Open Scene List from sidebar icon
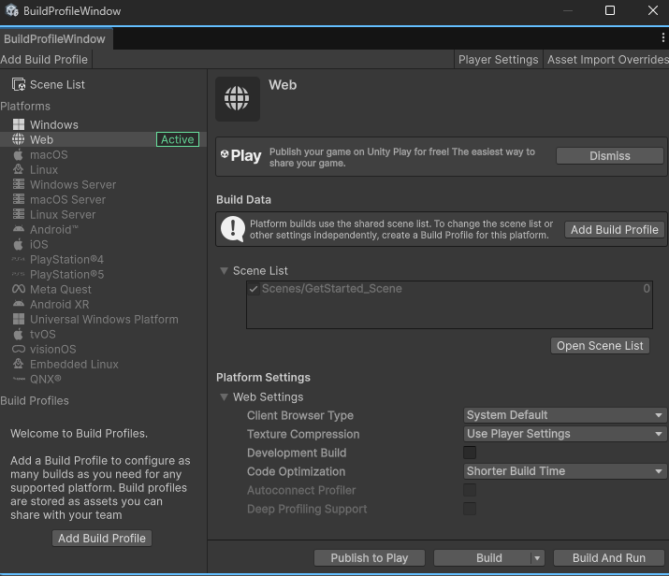 click(18, 85)
